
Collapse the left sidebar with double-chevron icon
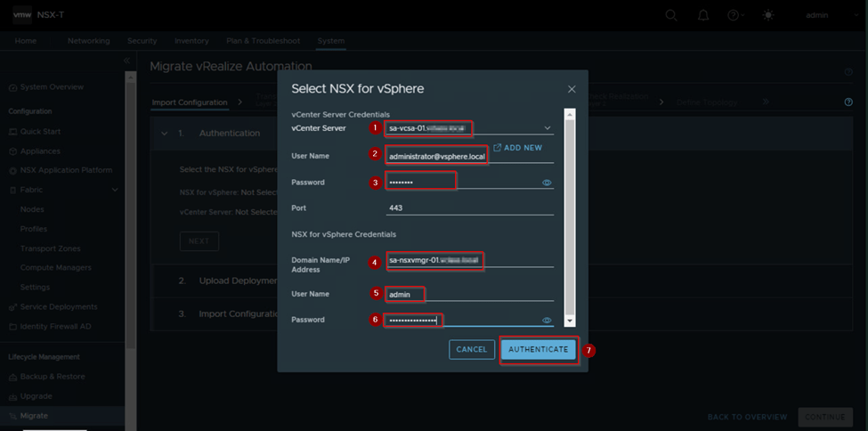click(126, 61)
